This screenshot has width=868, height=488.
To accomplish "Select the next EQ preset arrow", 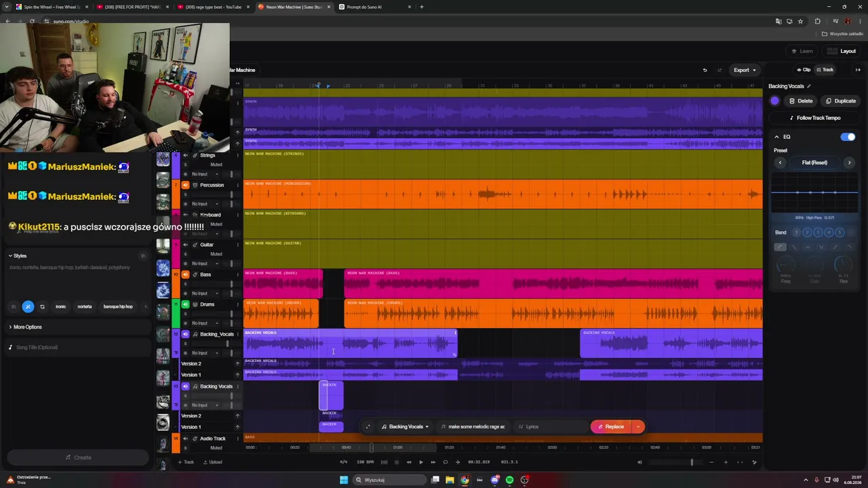I will (x=849, y=163).
